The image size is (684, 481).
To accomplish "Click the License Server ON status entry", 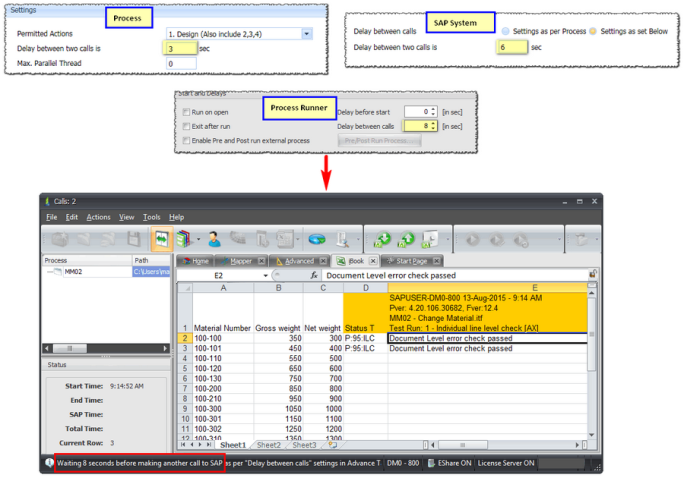I will (506, 463).
